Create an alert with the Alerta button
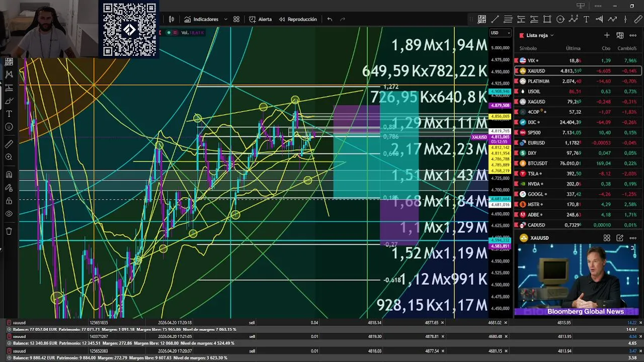This screenshot has height=362, width=644. click(x=260, y=19)
